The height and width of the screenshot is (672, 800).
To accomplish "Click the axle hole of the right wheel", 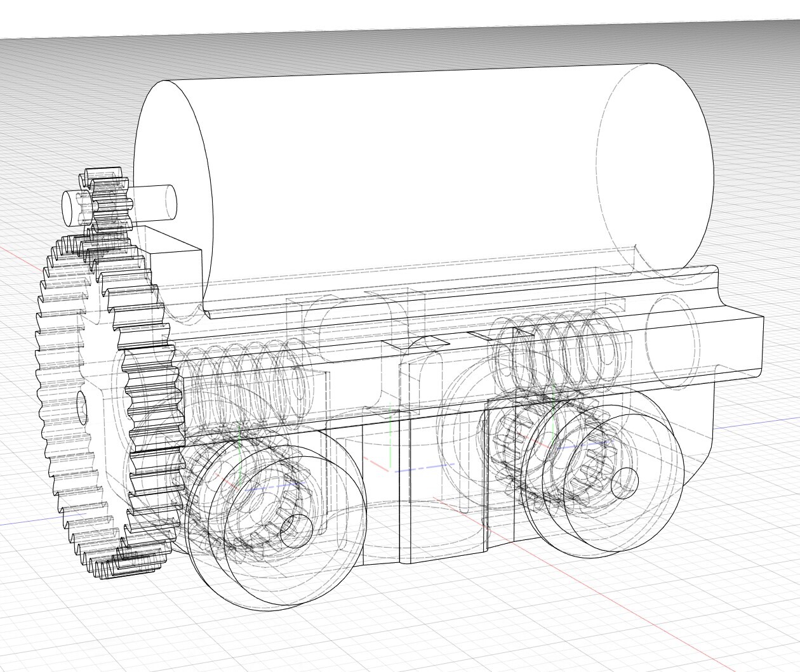I will [x=625, y=484].
